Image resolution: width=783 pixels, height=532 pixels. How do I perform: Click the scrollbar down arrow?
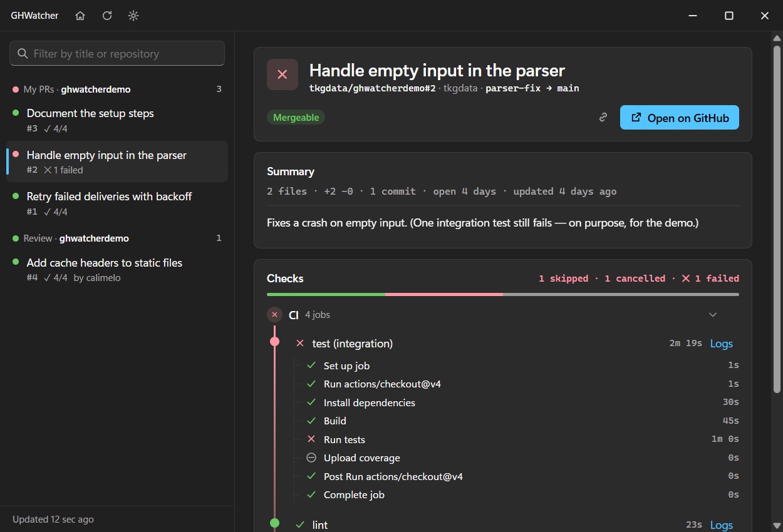point(777,526)
